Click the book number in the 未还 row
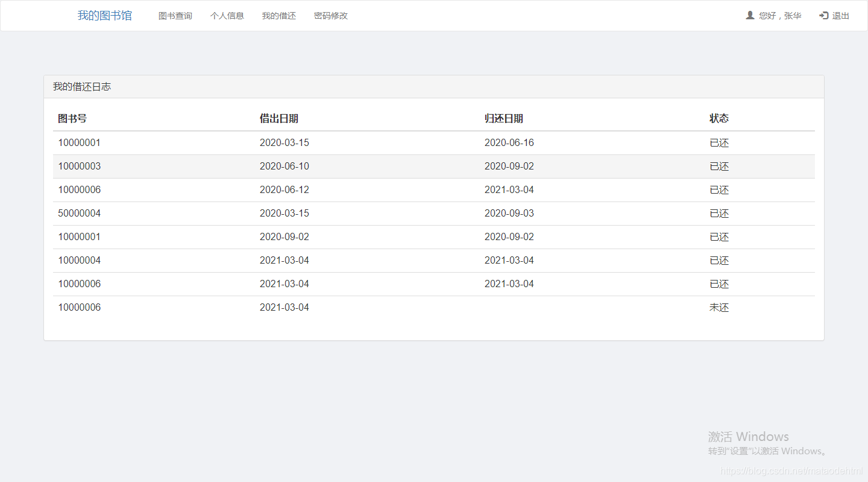 (x=80, y=308)
